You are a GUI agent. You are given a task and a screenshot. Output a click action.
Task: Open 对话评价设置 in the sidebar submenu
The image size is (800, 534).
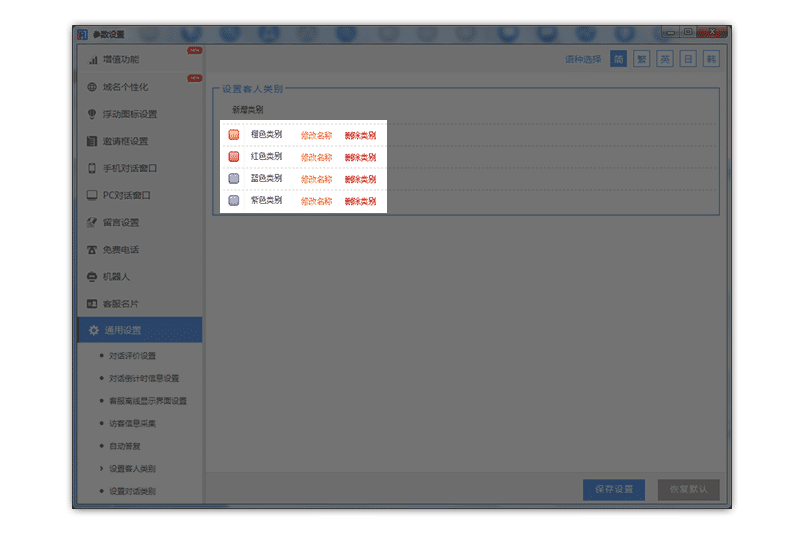click(x=132, y=356)
